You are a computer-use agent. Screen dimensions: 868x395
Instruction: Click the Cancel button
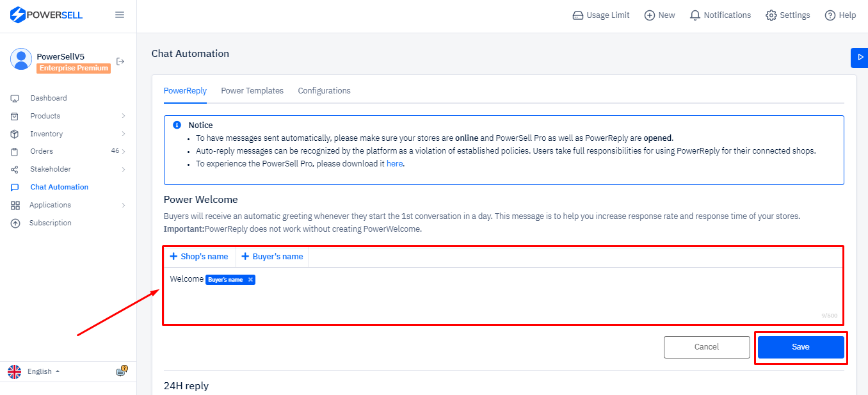coord(707,347)
